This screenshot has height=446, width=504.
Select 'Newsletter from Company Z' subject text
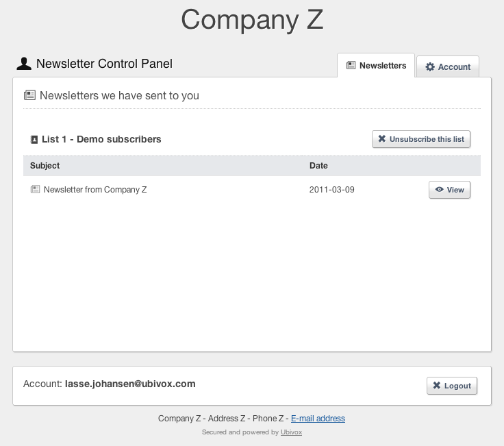pos(95,190)
